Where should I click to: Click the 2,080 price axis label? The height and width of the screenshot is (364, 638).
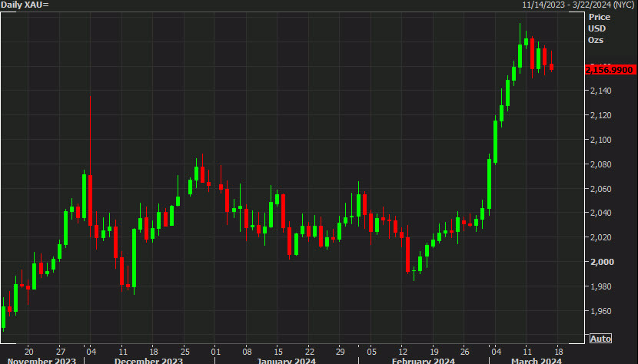[600, 164]
